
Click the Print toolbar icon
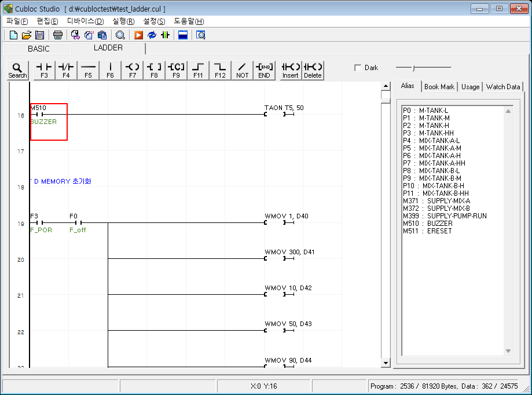coord(58,35)
